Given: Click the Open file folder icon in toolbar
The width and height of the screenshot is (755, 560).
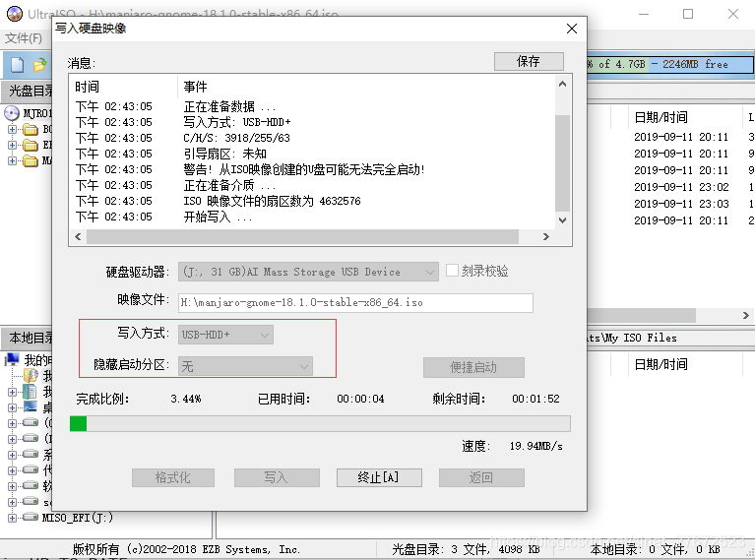Looking at the screenshot, I should tap(39, 64).
